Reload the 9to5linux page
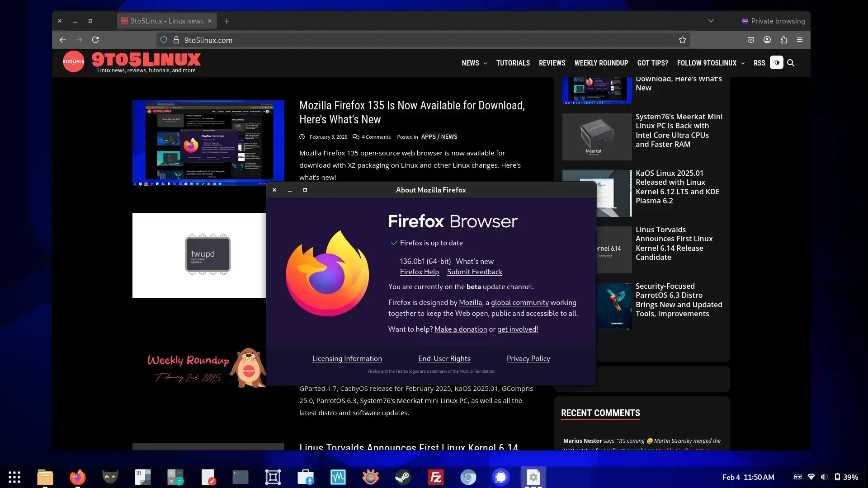This screenshot has height=488, width=868. click(x=95, y=40)
